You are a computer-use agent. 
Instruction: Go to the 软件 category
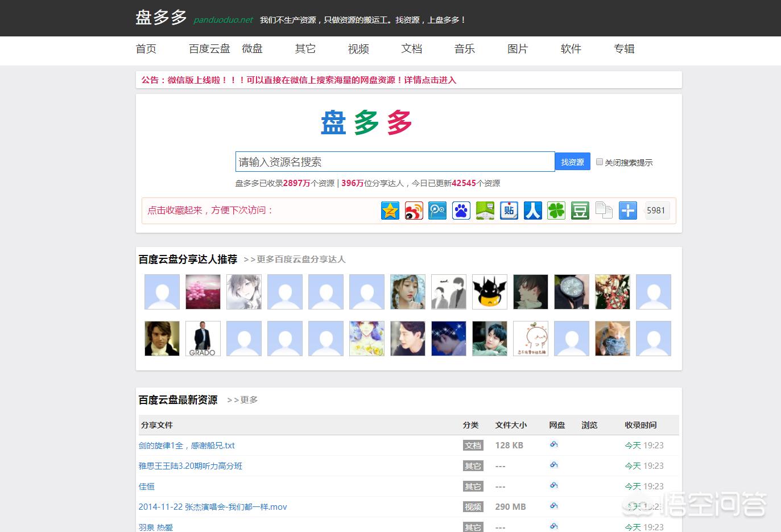(x=571, y=49)
